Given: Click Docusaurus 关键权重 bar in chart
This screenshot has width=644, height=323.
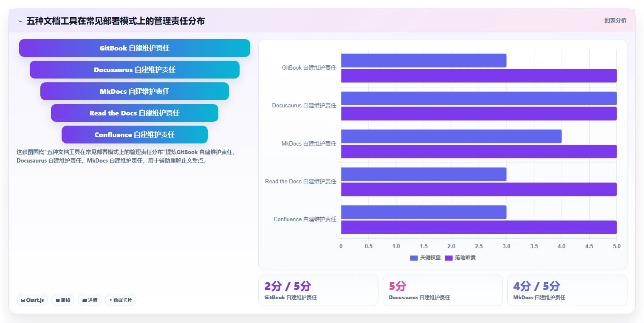Looking at the screenshot, I should click(479, 98).
